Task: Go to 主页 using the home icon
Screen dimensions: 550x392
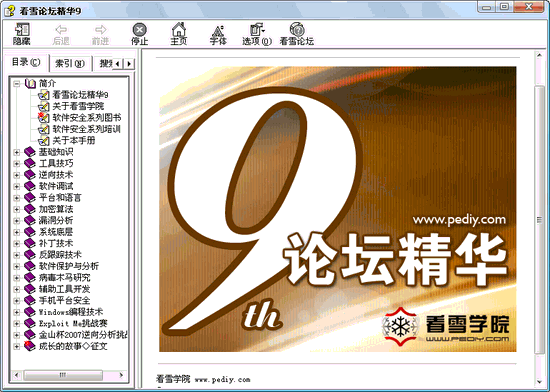Action: tap(179, 29)
